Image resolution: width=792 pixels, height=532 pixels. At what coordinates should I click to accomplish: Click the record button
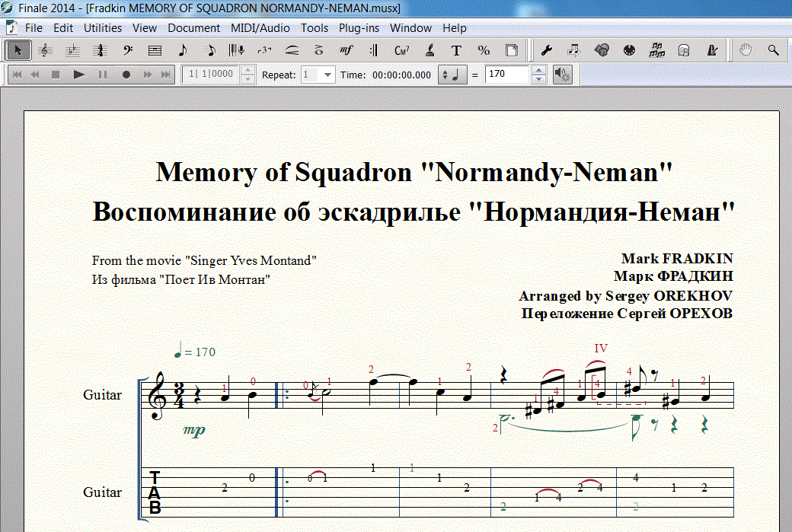(x=126, y=75)
